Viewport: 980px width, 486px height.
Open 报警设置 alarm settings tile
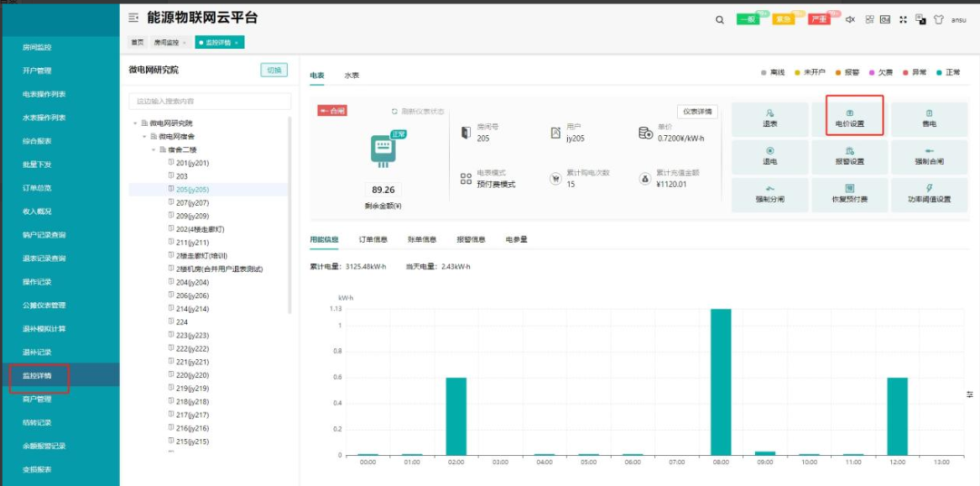(849, 157)
